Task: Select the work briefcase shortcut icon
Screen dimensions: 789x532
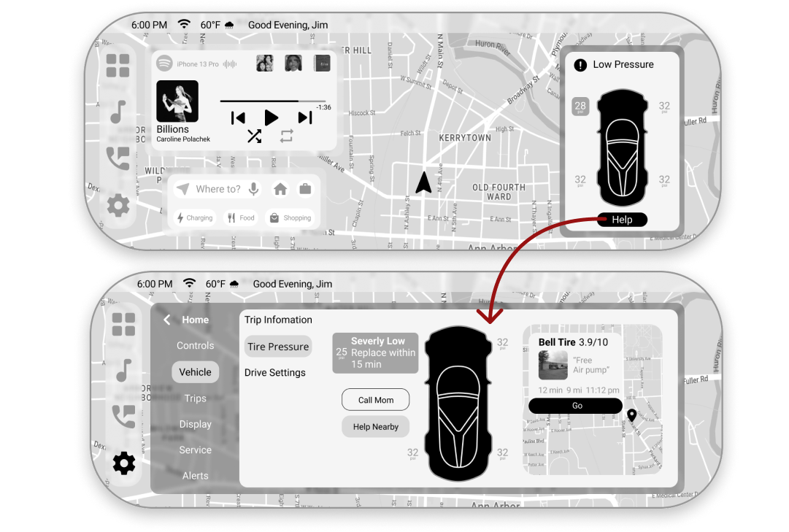Action: tap(304, 188)
